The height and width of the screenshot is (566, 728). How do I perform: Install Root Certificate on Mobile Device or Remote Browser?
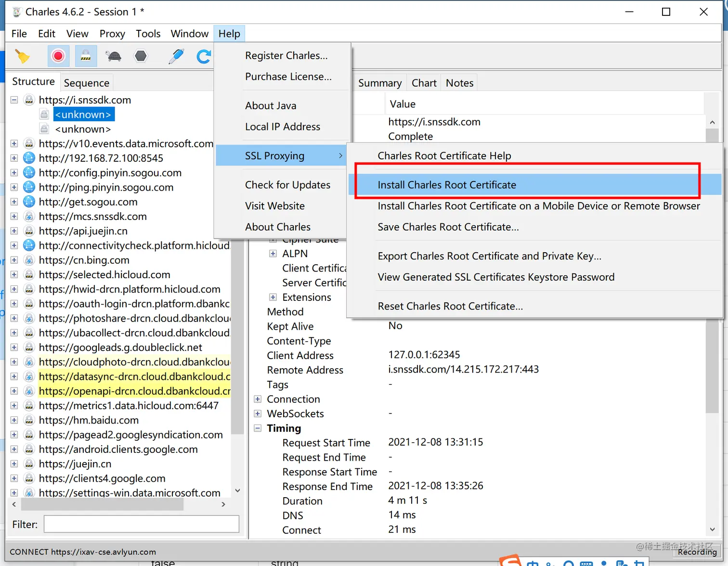(x=539, y=206)
